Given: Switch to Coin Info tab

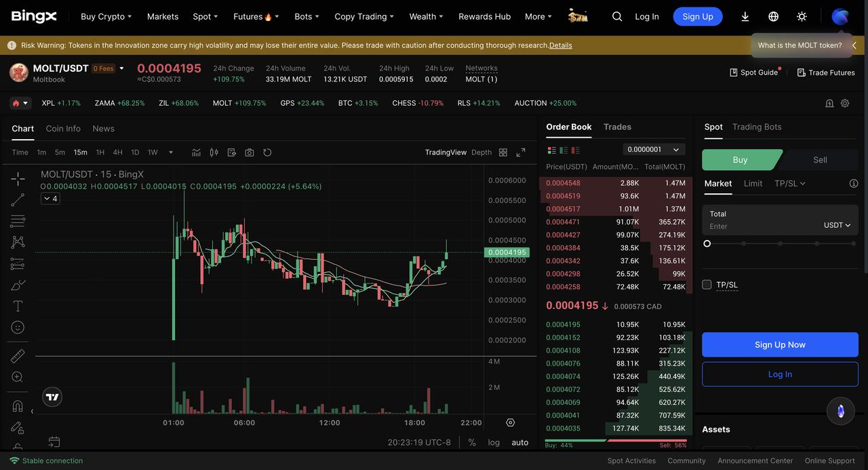Looking at the screenshot, I should point(63,129).
